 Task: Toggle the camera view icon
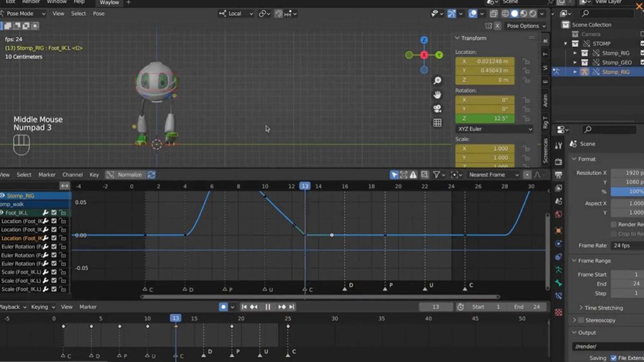[438, 109]
